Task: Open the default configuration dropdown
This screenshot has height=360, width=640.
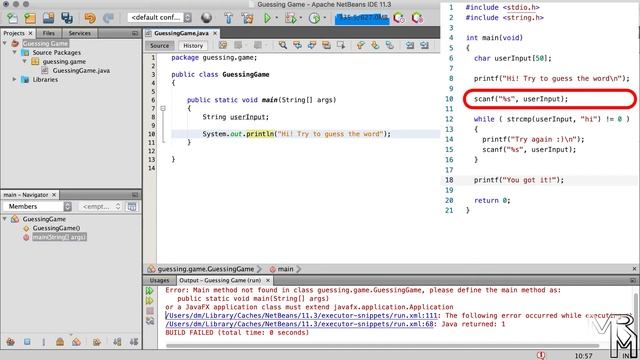Action: 159,18
